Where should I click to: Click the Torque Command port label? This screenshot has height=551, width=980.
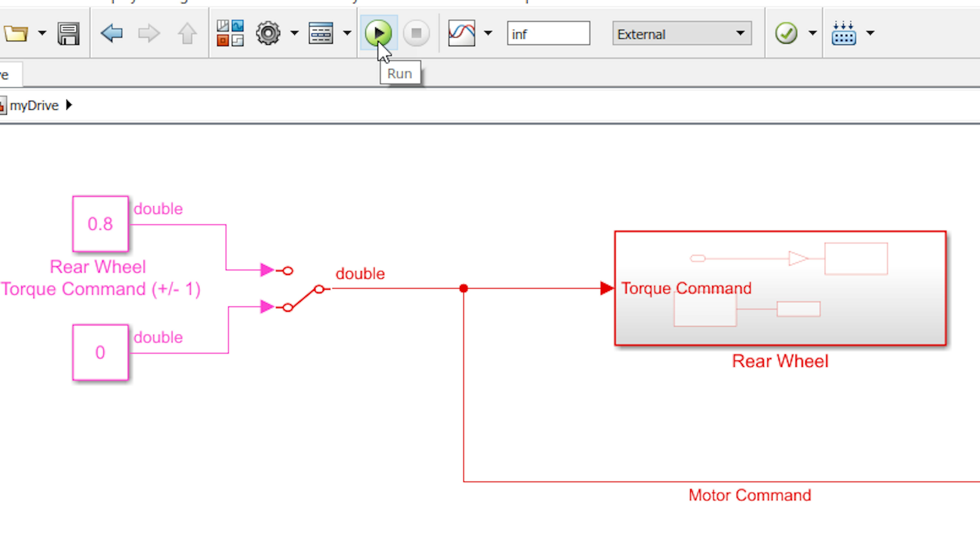click(686, 288)
